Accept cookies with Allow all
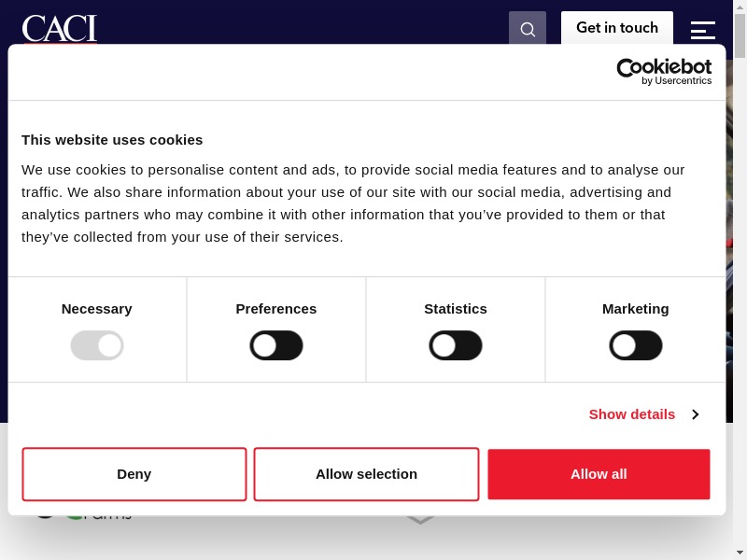Image resolution: width=747 pixels, height=560 pixels. pyautogui.click(x=599, y=474)
